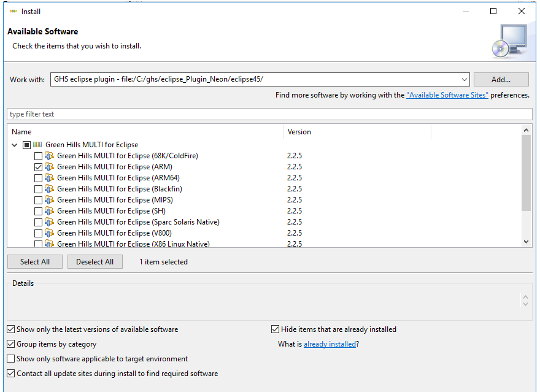Check the ARM64 plugin checkbox
Image resolution: width=540 pixels, height=392 pixels.
click(x=38, y=179)
